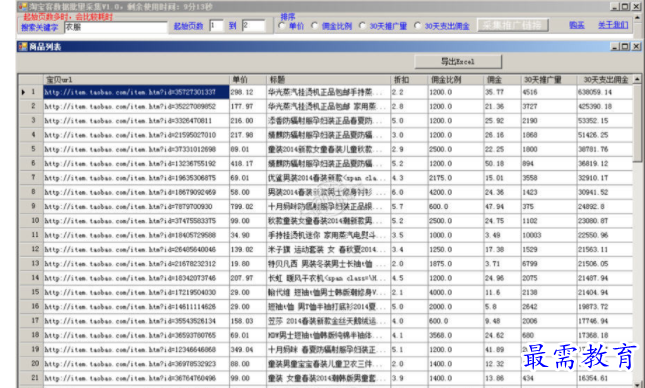Click the table scrollbar up arrow
Screen dimensions: 645x388
tap(637, 79)
